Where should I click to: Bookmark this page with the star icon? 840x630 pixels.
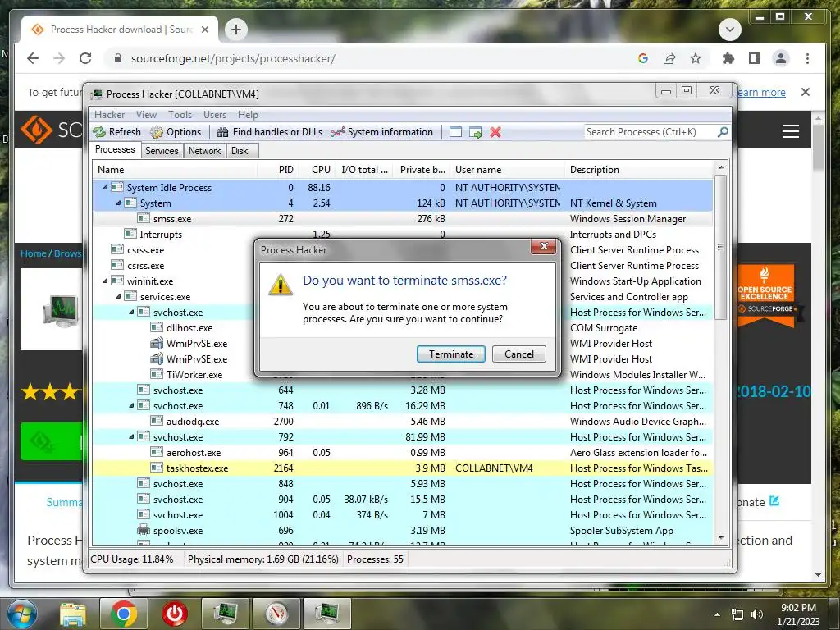[696, 58]
